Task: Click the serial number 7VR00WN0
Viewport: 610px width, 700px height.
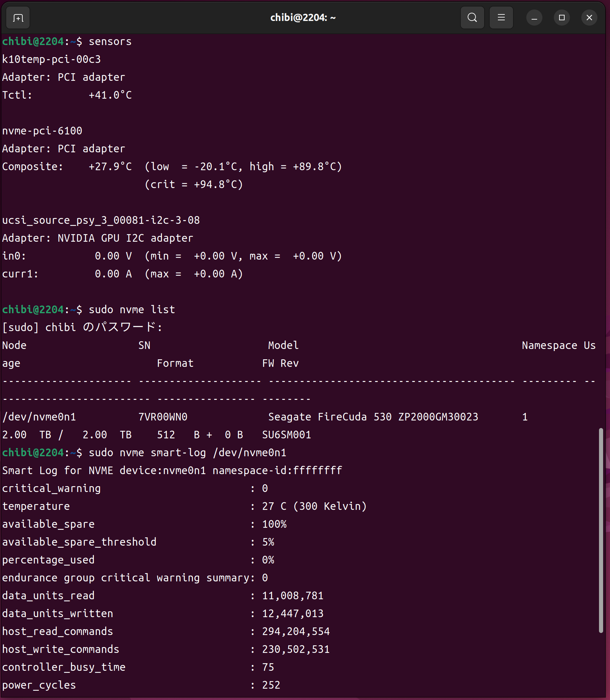Action: [163, 417]
